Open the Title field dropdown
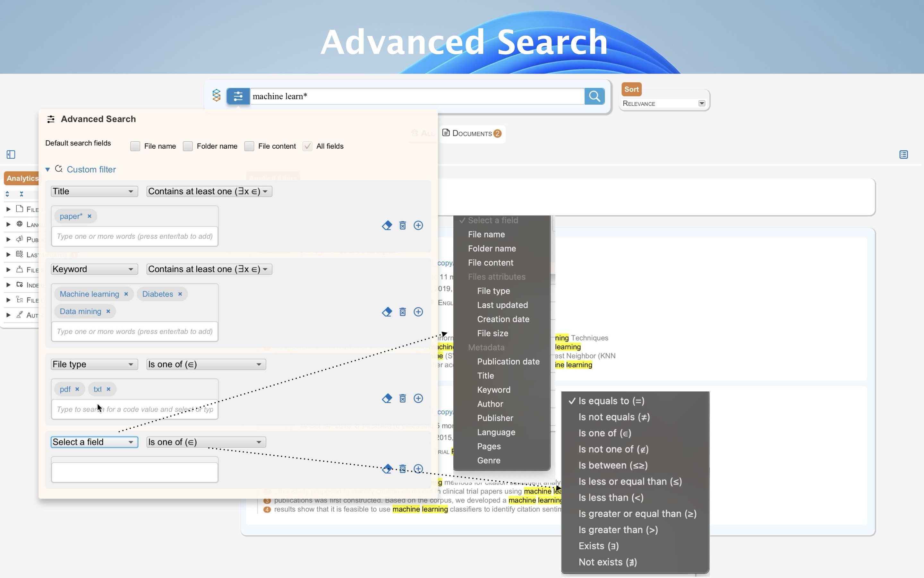Viewport: 924px width, 578px height. (x=94, y=191)
